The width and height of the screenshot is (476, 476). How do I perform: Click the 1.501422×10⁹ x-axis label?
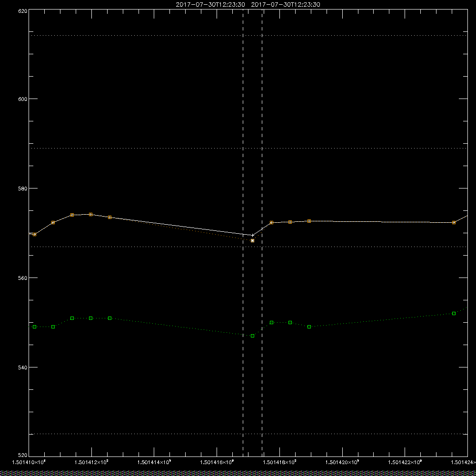(x=405, y=462)
